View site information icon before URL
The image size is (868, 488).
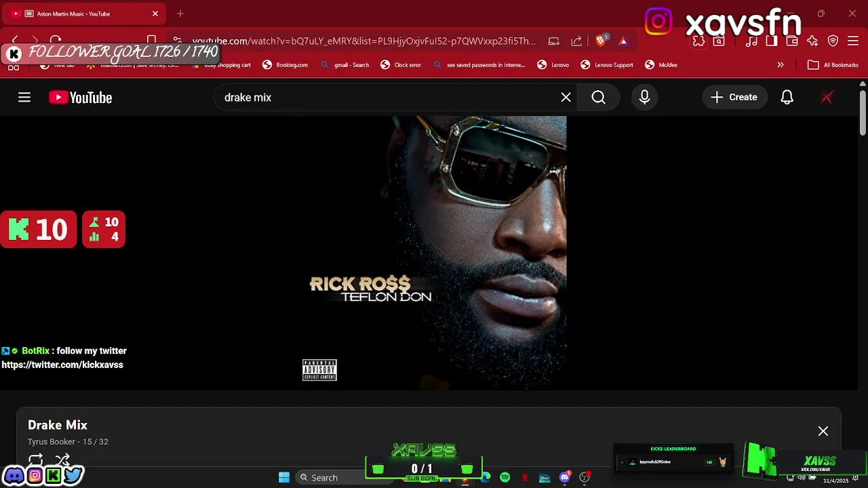(x=177, y=41)
